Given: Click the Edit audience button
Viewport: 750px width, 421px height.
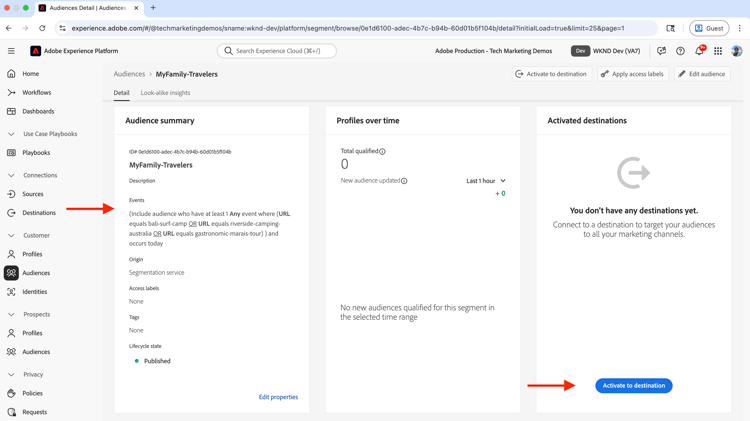Looking at the screenshot, I should click(x=702, y=74).
